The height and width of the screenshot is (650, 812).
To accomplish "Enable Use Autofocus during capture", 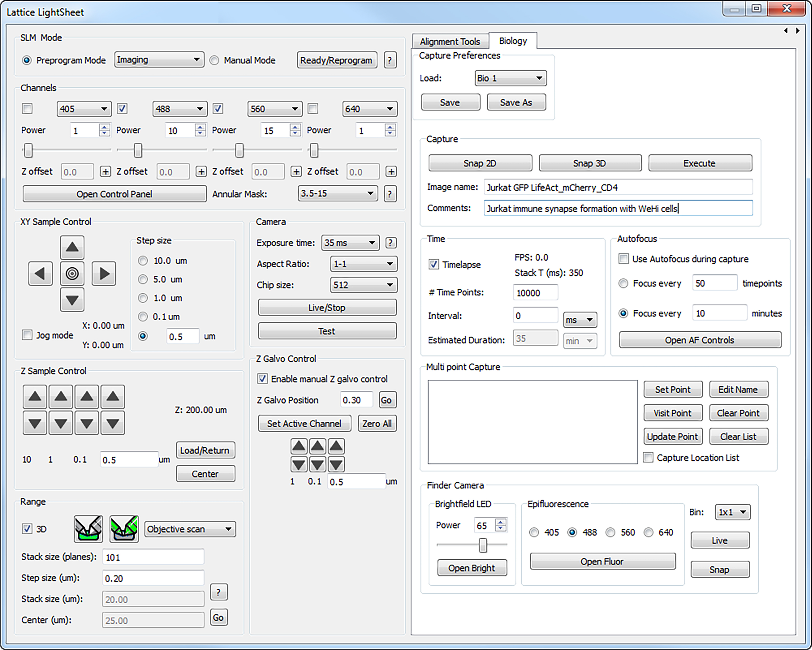I will 624,259.
